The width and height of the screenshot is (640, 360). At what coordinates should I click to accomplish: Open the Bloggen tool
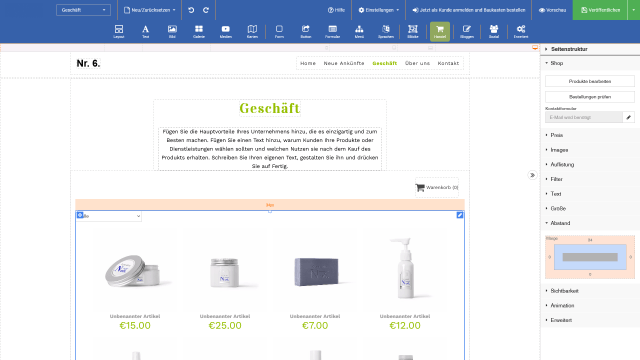tap(467, 31)
